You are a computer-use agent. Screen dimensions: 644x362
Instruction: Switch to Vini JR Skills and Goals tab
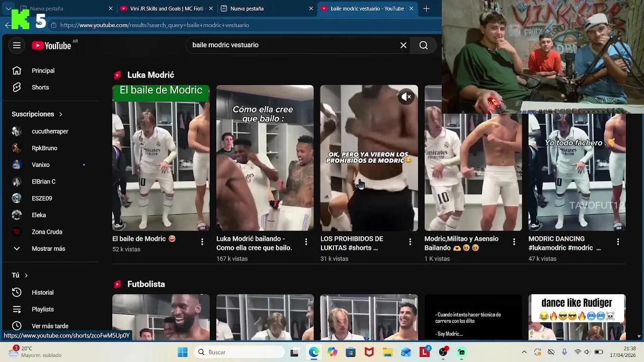(x=167, y=9)
